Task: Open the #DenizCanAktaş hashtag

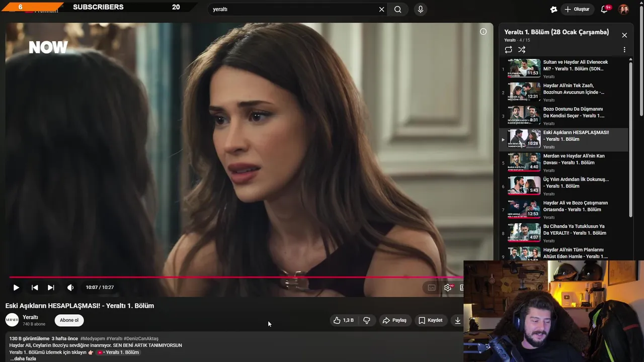Action: 141,338
